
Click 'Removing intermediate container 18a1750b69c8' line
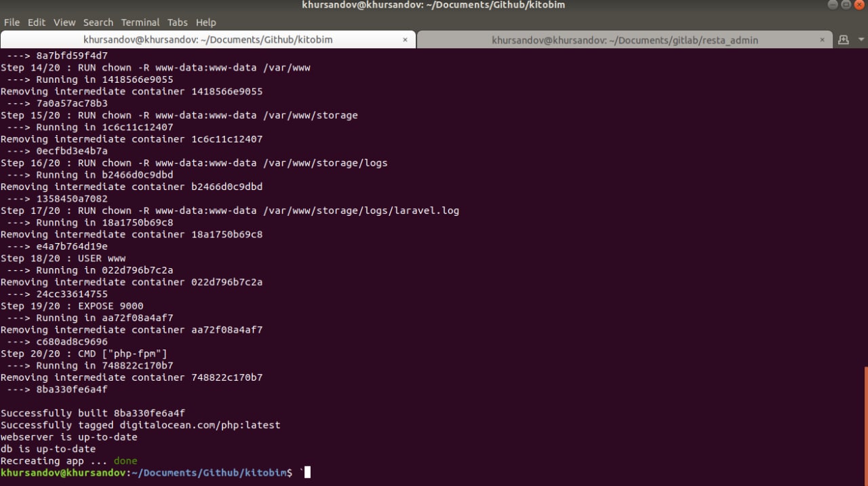(132, 234)
